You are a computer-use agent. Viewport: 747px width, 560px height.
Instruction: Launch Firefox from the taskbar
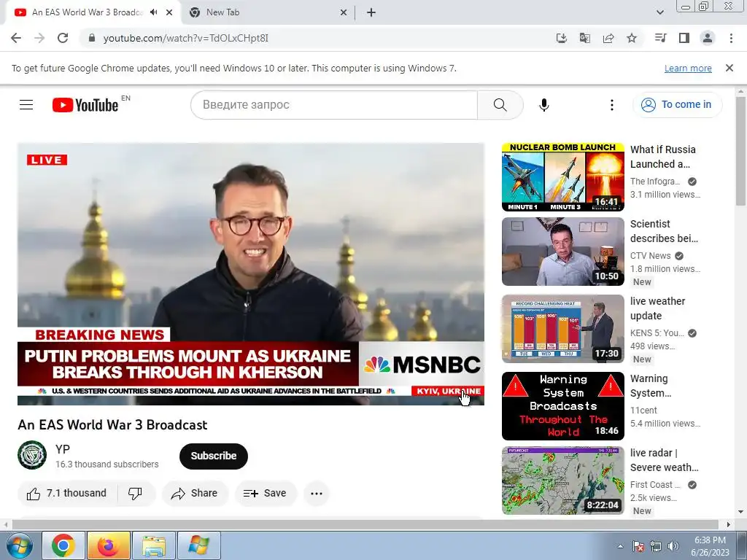pos(108,545)
